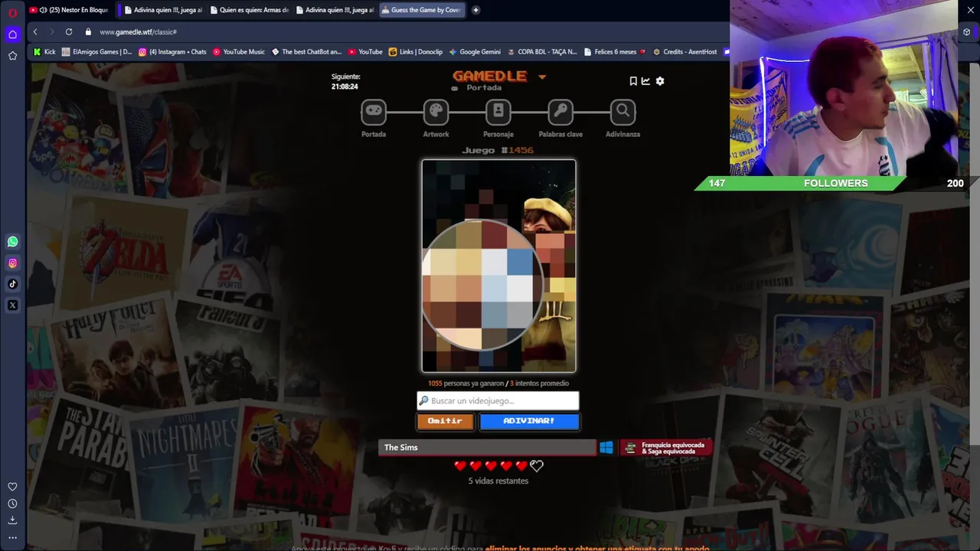Open TikTok in the sidebar

click(x=12, y=284)
